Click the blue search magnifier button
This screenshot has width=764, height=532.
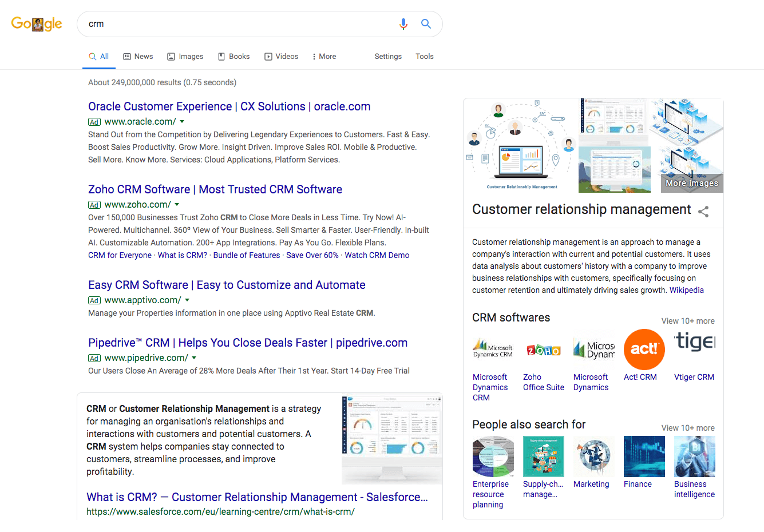point(426,24)
